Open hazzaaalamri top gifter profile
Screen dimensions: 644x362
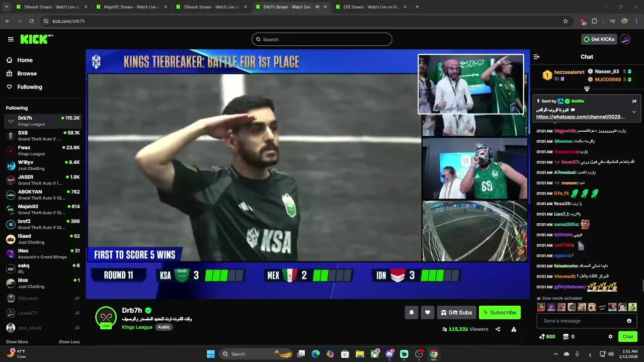(569, 72)
